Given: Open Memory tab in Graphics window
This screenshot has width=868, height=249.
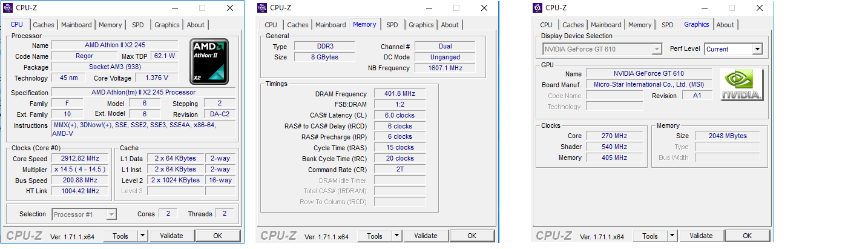Looking at the screenshot, I should (x=640, y=25).
